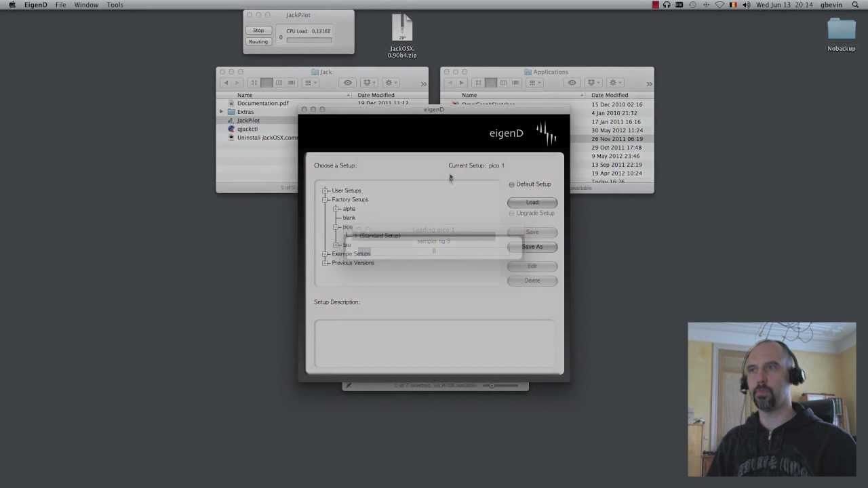Click the Routing button in JackPilot
The height and width of the screenshot is (488, 868).
(x=258, y=41)
